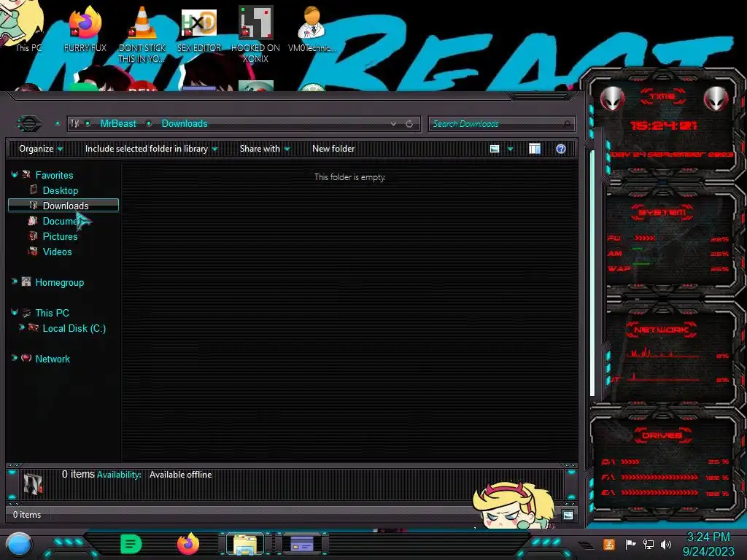747x560 pixels.
Task: Click the NETWORK widget header
Action: coord(661,330)
